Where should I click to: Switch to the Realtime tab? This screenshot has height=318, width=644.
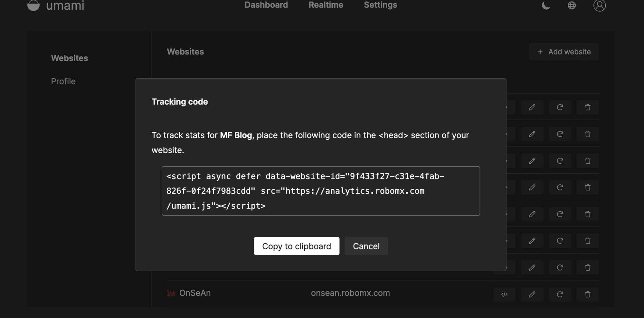point(326,5)
